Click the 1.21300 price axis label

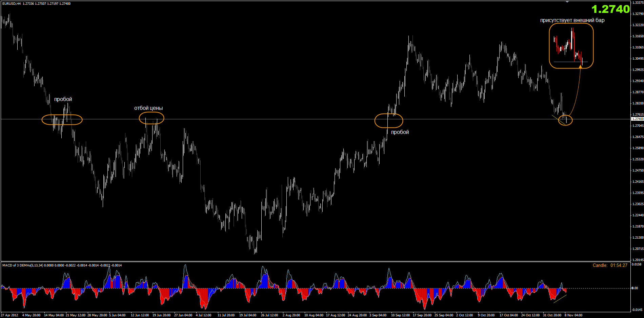tap(638, 238)
